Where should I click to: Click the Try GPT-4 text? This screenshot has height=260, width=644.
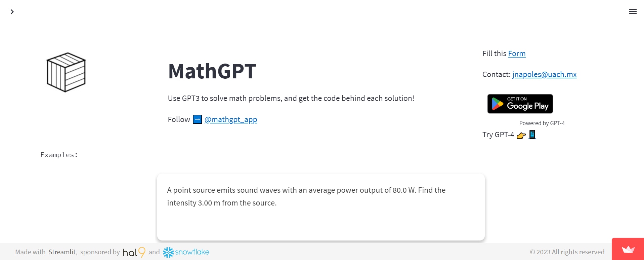click(498, 135)
